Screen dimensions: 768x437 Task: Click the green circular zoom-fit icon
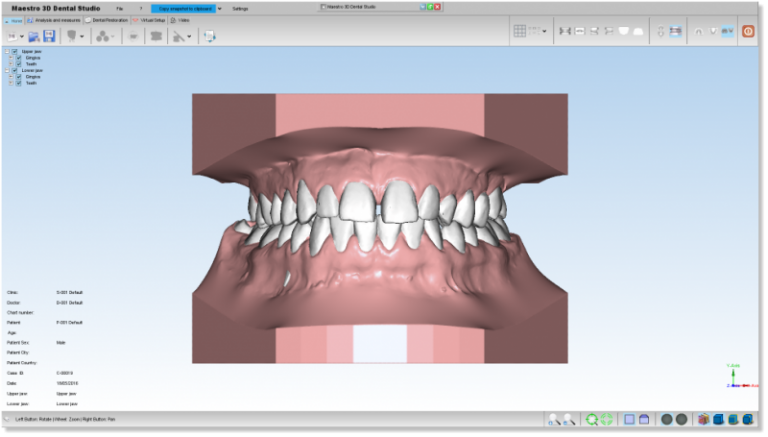tap(592, 420)
